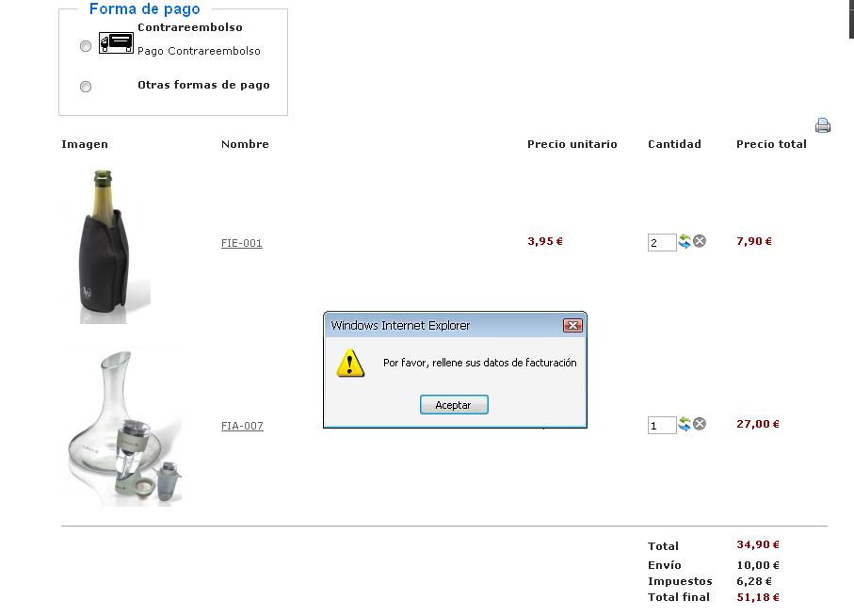
Task: Click the glass decanter product image
Action: [122, 429]
